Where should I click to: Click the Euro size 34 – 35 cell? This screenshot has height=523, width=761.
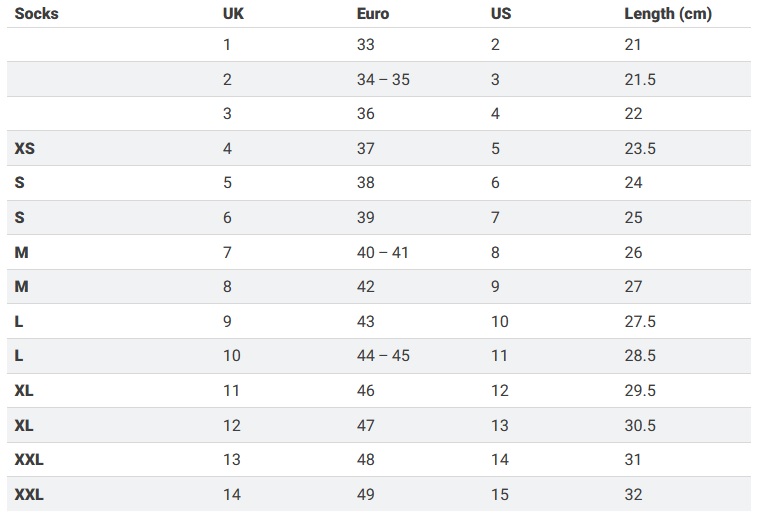coord(383,79)
